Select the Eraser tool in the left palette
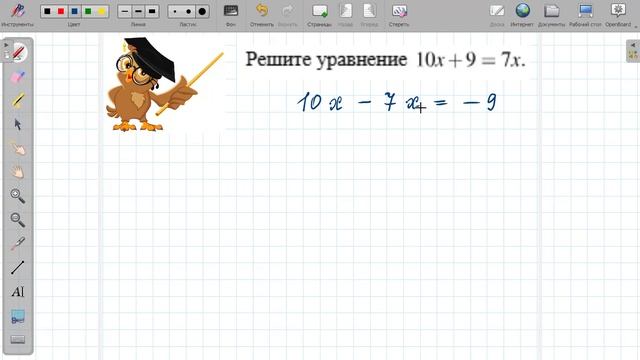Screen dimensions: 640x360 click(x=18, y=77)
